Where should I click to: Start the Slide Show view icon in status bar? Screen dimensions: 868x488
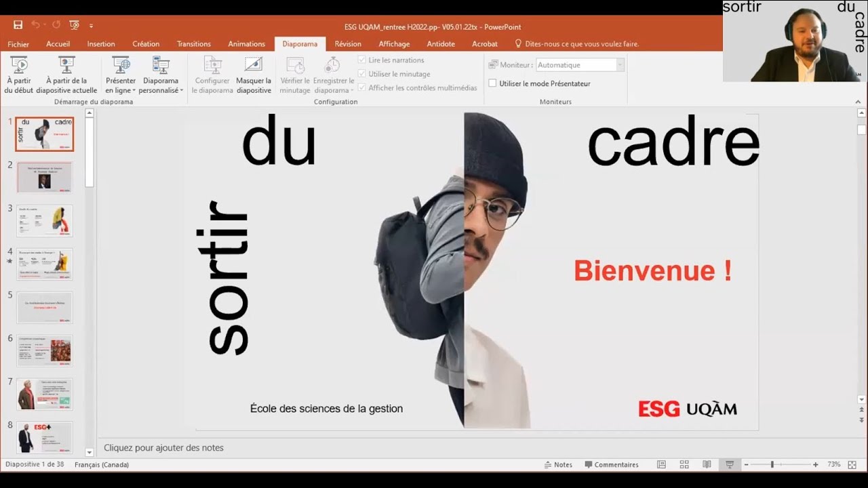pyautogui.click(x=730, y=465)
